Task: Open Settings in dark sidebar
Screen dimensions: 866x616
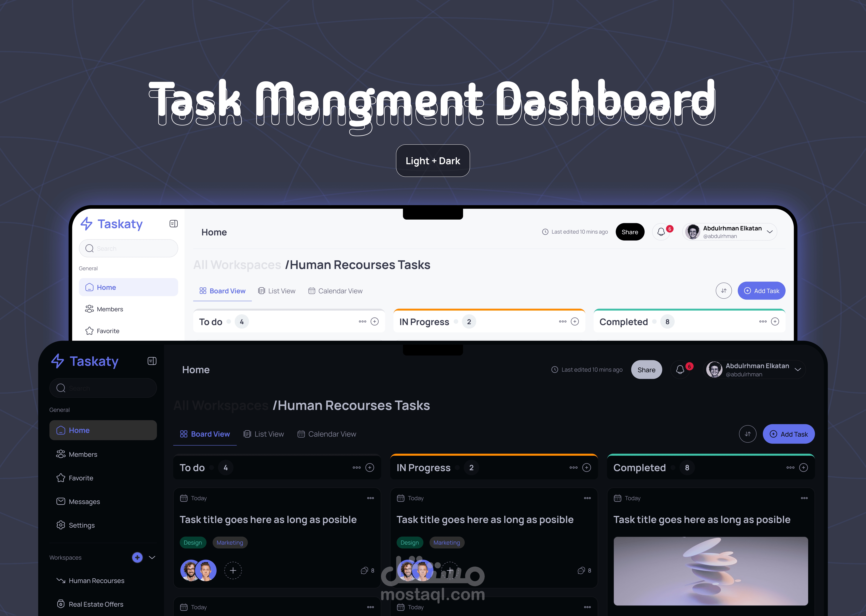Action: 103,525
